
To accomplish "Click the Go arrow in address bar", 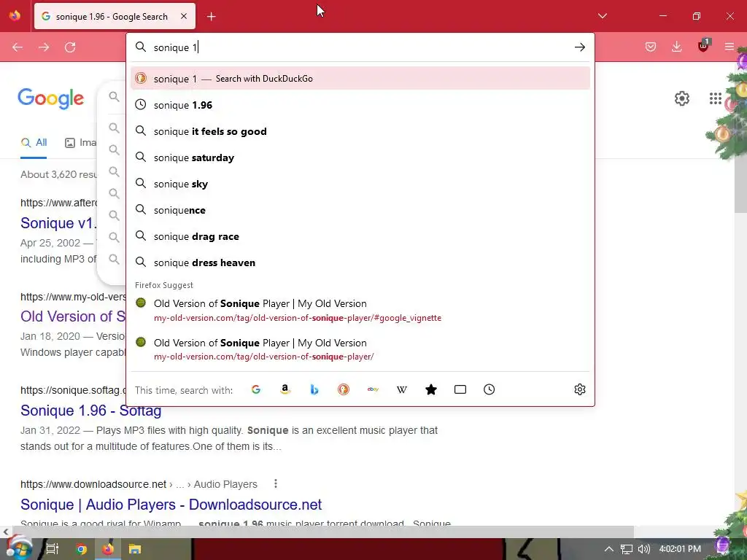I will [579, 47].
